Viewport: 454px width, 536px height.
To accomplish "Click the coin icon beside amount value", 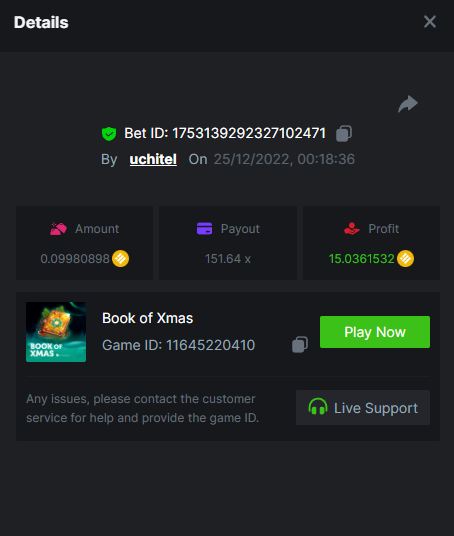I will click(x=121, y=259).
